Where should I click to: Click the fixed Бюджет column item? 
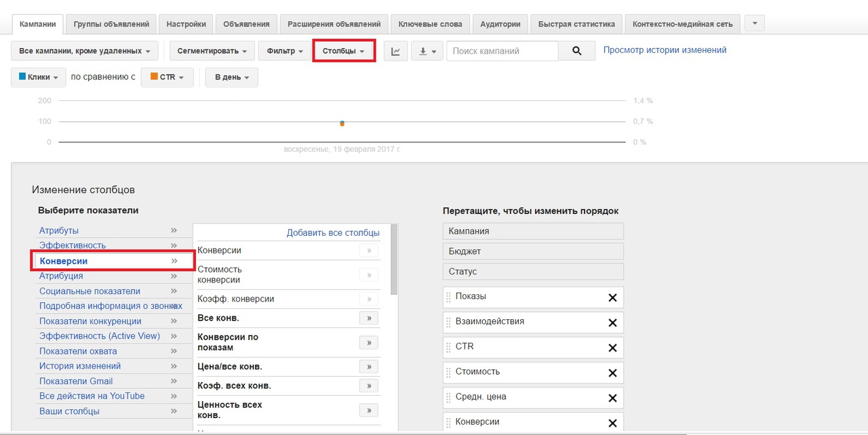click(533, 251)
